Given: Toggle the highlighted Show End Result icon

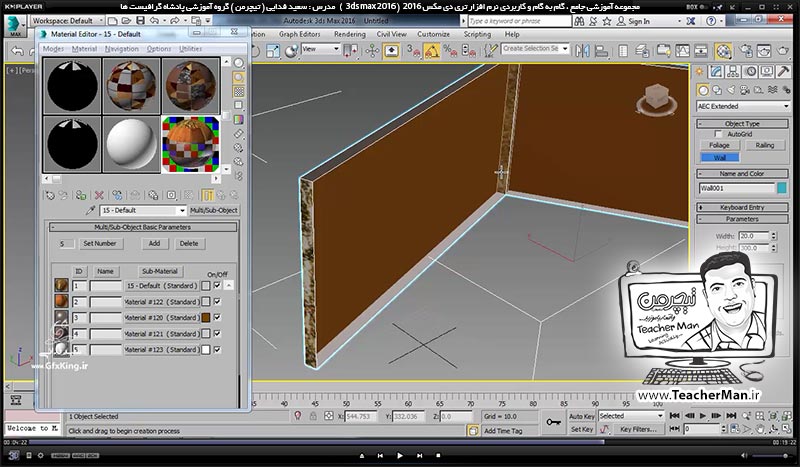Looking at the screenshot, I should pos(208,195).
